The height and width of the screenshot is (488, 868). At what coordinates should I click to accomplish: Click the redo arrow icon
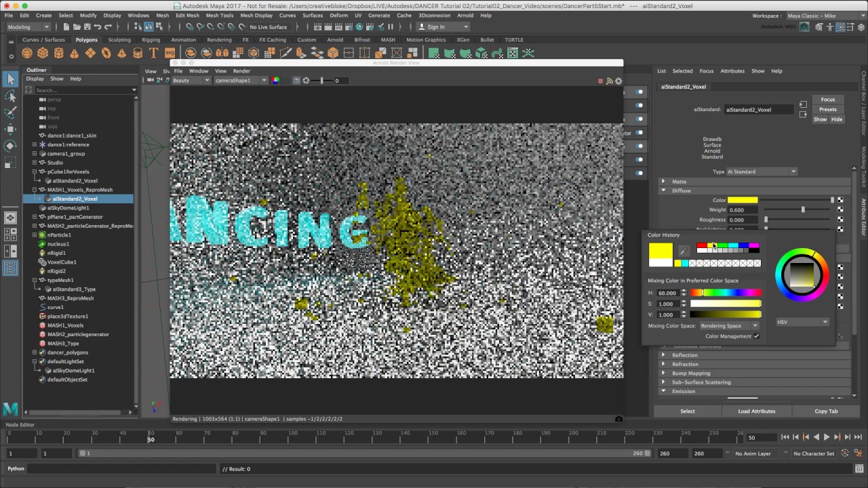(108, 26)
